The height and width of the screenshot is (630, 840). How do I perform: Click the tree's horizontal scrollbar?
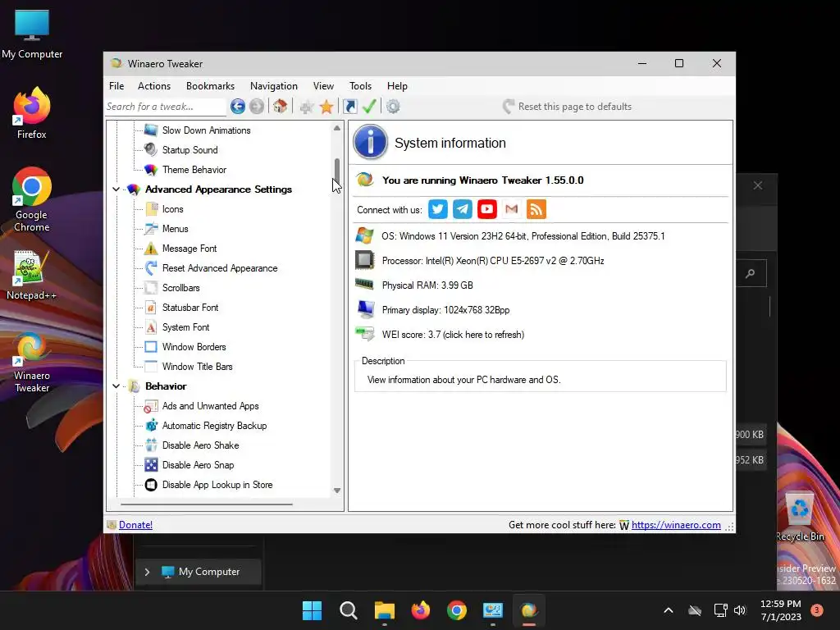click(x=207, y=504)
